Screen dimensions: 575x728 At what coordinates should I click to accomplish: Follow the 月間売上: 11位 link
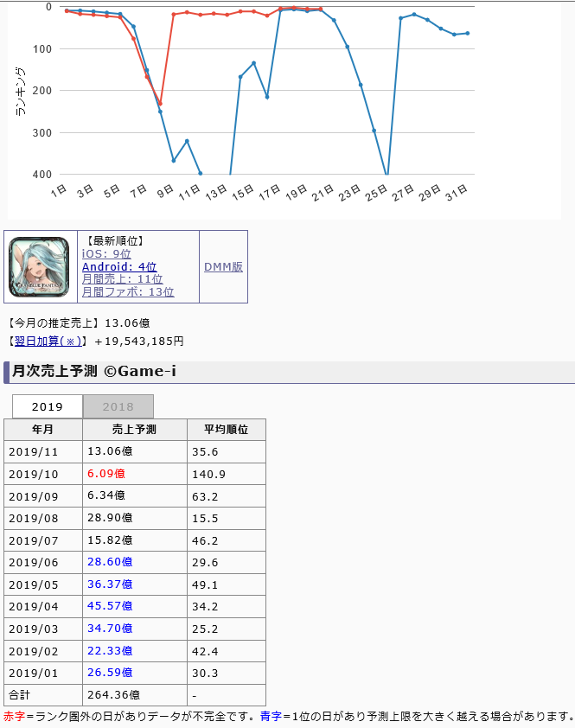click(122, 279)
